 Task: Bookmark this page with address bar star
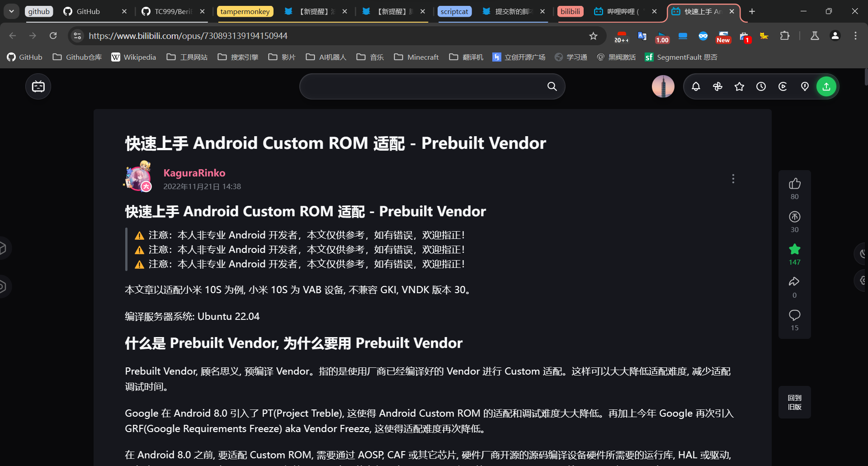click(593, 36)
